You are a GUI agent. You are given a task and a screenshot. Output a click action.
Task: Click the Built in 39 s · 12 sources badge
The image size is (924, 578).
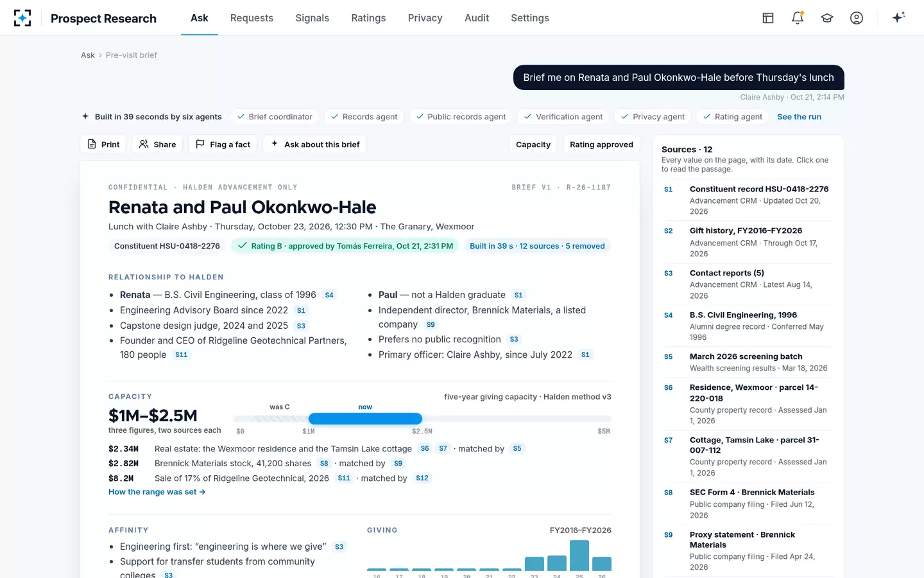[537, 246]
